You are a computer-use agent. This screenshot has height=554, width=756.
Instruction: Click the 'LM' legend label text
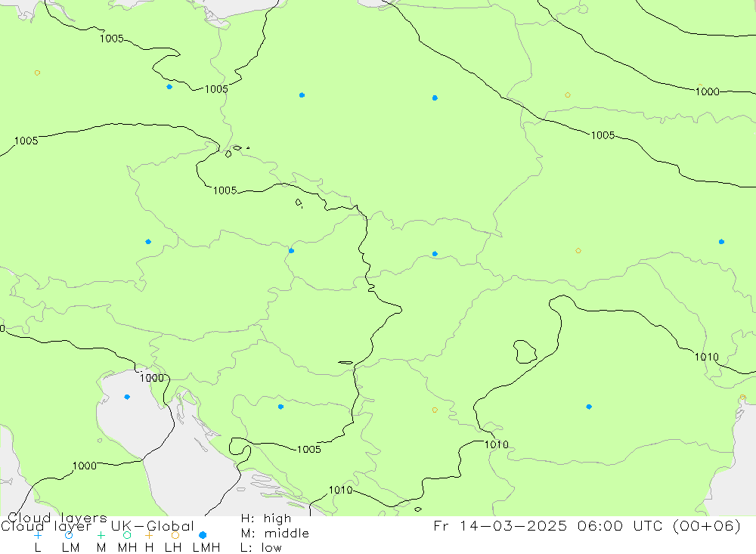70,548
